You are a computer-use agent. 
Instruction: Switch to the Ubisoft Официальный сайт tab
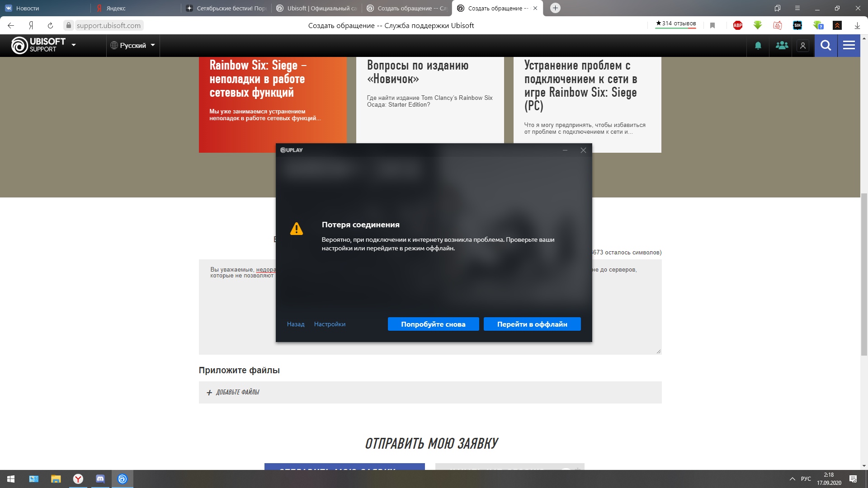point(316,8)
